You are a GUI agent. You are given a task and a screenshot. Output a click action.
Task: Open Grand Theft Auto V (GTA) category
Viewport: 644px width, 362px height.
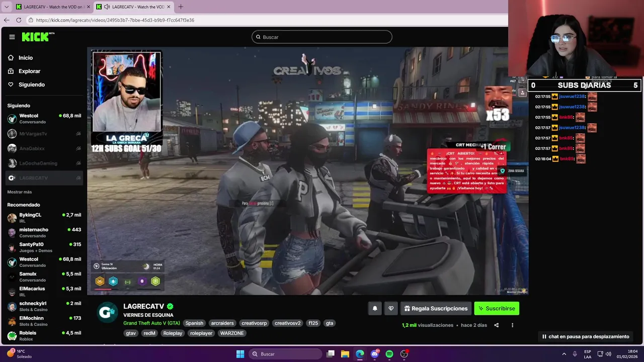[x=151, y=323]
